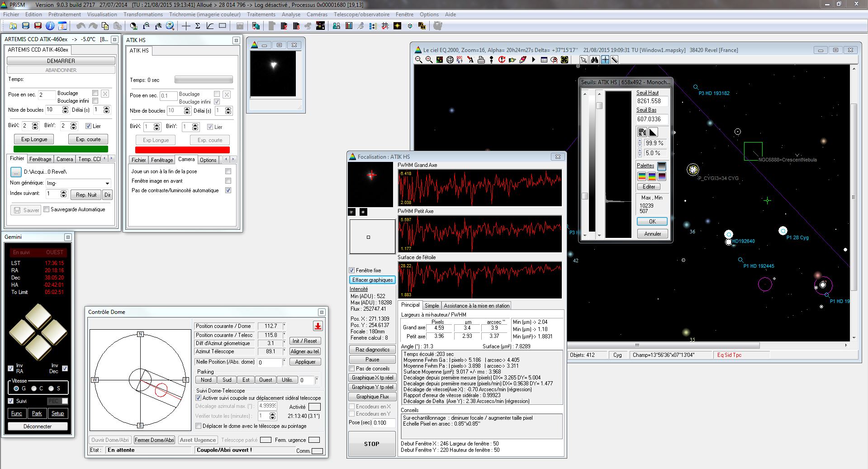Click the binoculars search icon in sky map

594,60
